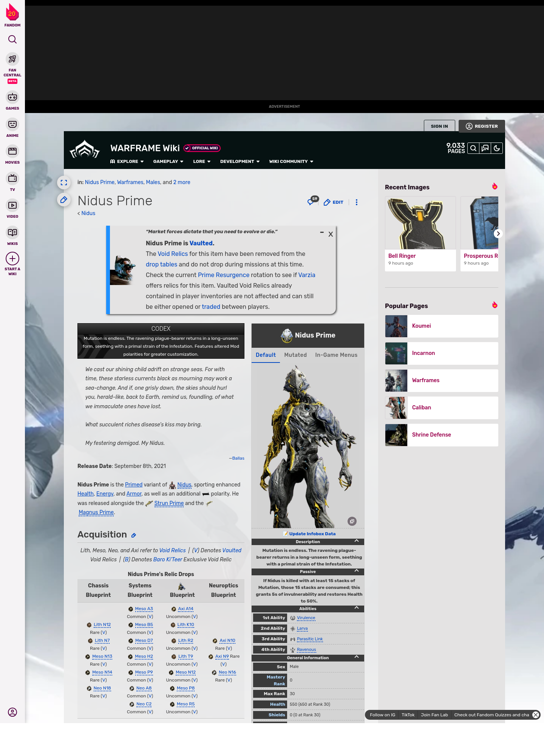Open the Games controller icon
This screenshot has height=756, width=544.
click(12, 97)
